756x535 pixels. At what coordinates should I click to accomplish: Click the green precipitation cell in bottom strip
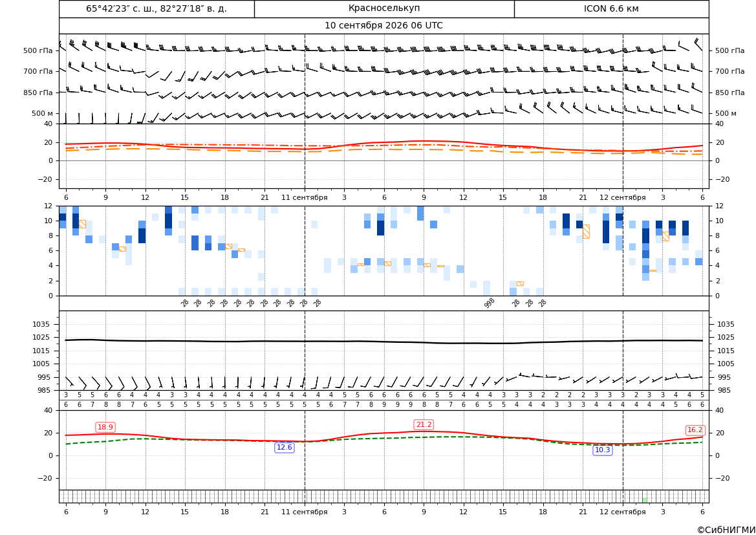[645, 500]
